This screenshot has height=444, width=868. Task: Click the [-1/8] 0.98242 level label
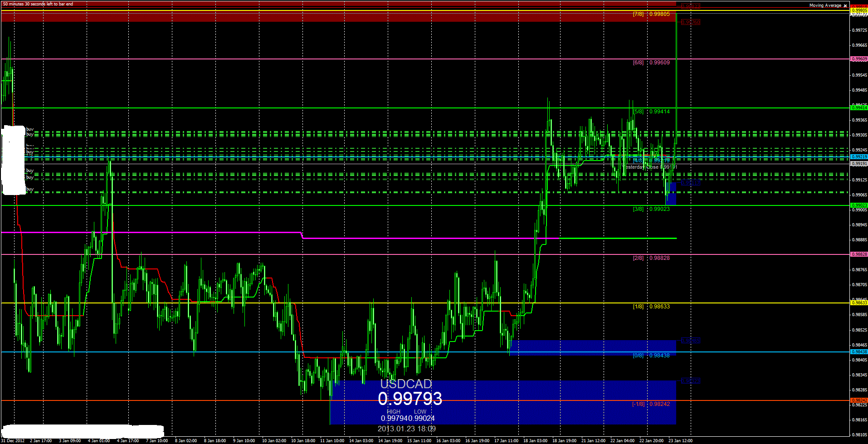click(651, 404)
